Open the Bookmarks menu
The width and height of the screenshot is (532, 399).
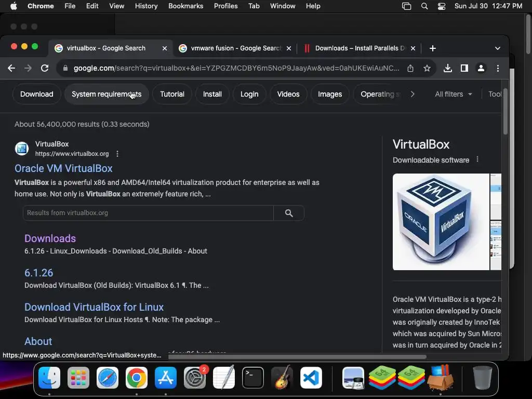click(185, 6)
